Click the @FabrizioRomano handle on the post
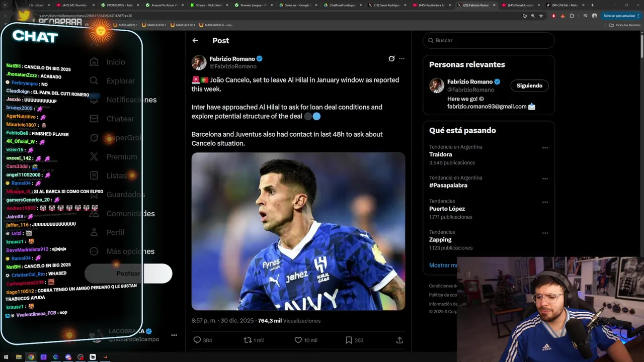Viewport: 644px width, 362px height. coord(233,66)
